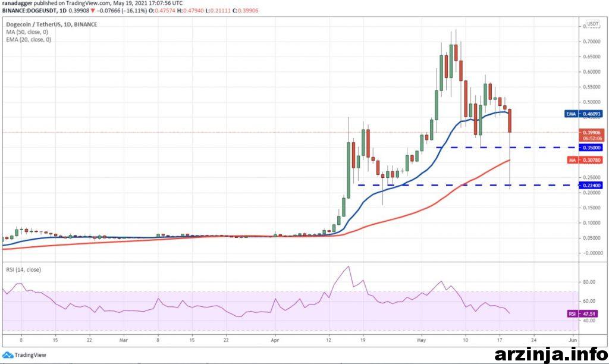Click the dashed horizontal line at 0.22400
Screen dimensions: 609x364
[x=468, y=186]
